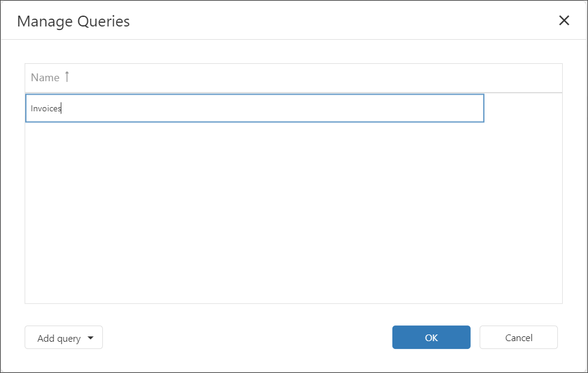588x373 pixels.
Task: Open the Add query menu
Action: (x=64, y=338)
